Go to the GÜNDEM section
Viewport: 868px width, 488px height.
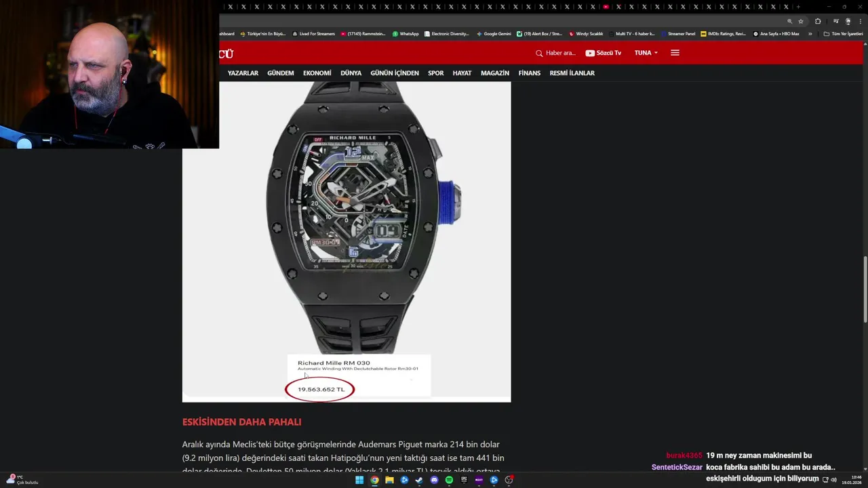pos(281,73)
